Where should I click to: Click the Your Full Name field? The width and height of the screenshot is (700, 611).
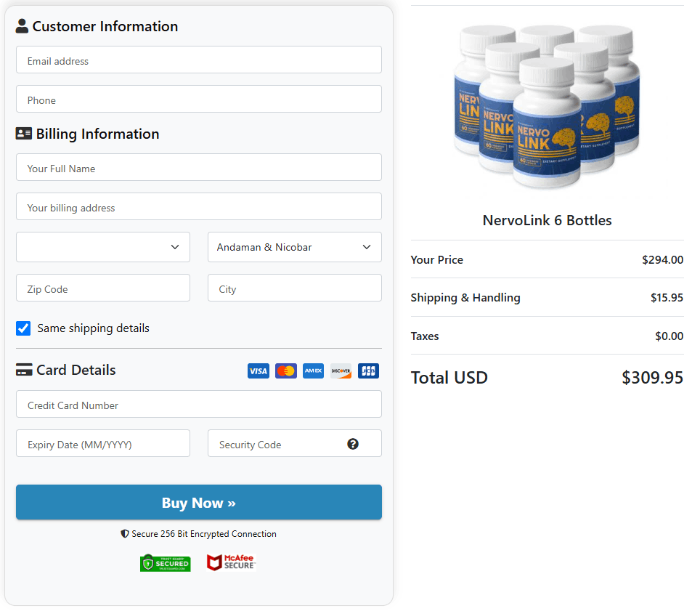[198, 167]
